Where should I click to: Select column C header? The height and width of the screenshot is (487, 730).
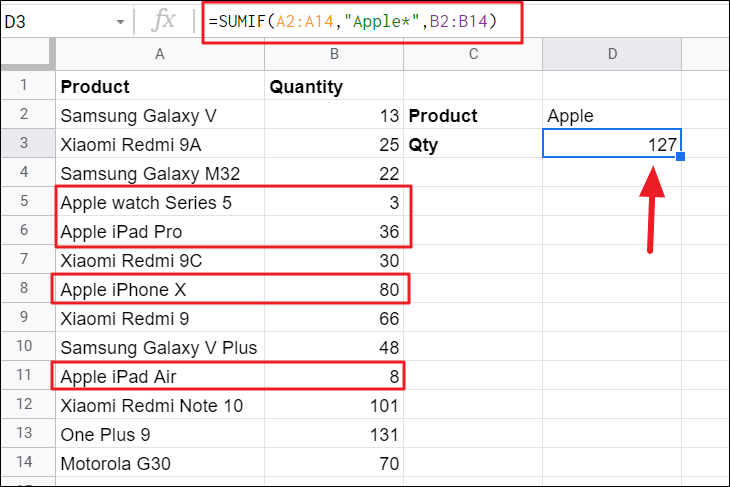473,56
